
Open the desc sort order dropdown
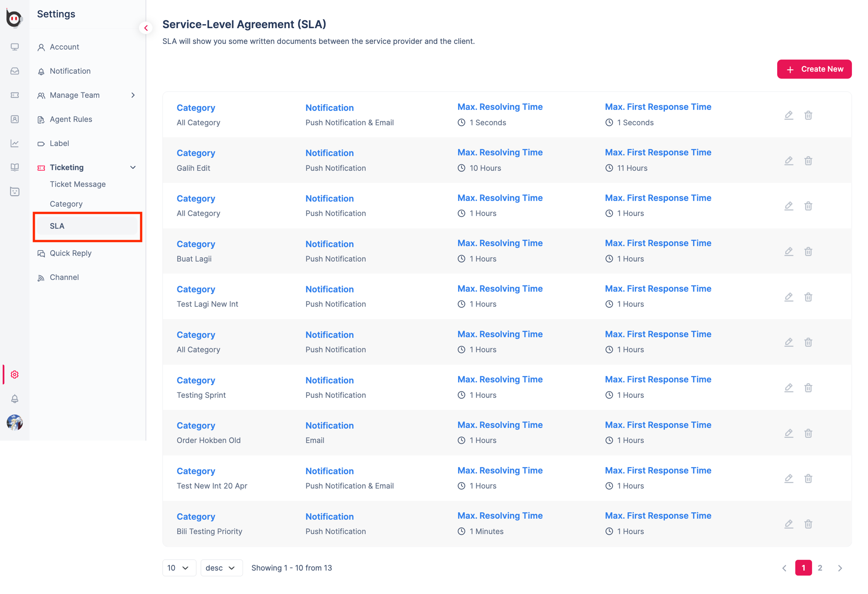[221, 568]
